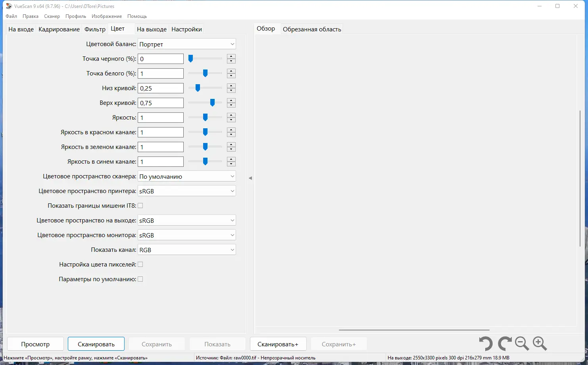The image size is (588, 365).
Task: Decrease Яркость в синем канале with down stepper
Action: 231,164
